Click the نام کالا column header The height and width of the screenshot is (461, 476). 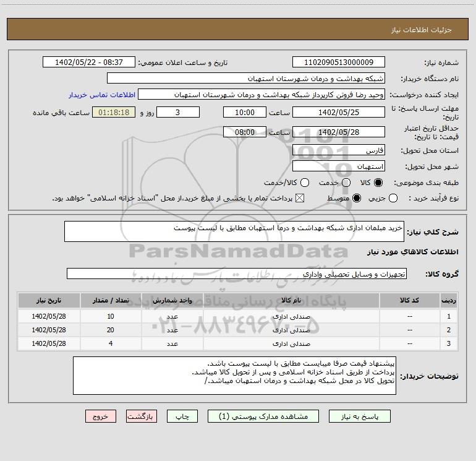[291, 301]
